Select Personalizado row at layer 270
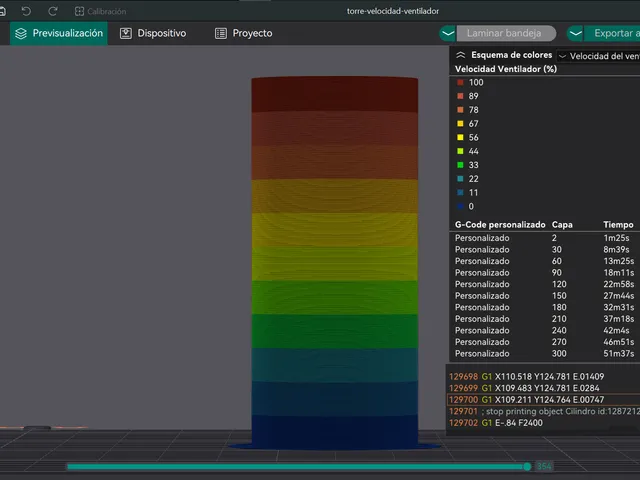The width and height of the screenshot is (640, 480). tap(545, 342)
